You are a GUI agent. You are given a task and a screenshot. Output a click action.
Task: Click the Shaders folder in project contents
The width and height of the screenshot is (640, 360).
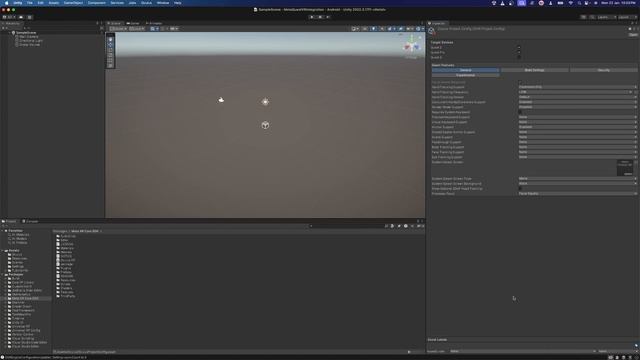(66, 288)
